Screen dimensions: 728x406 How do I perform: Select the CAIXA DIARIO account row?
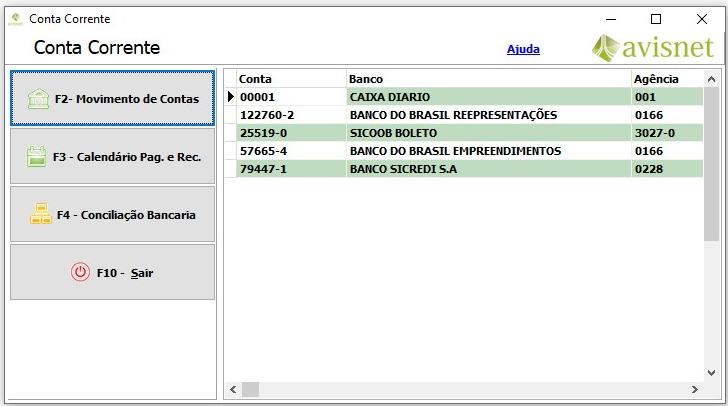pyautogui.click(x=488, y=97)
